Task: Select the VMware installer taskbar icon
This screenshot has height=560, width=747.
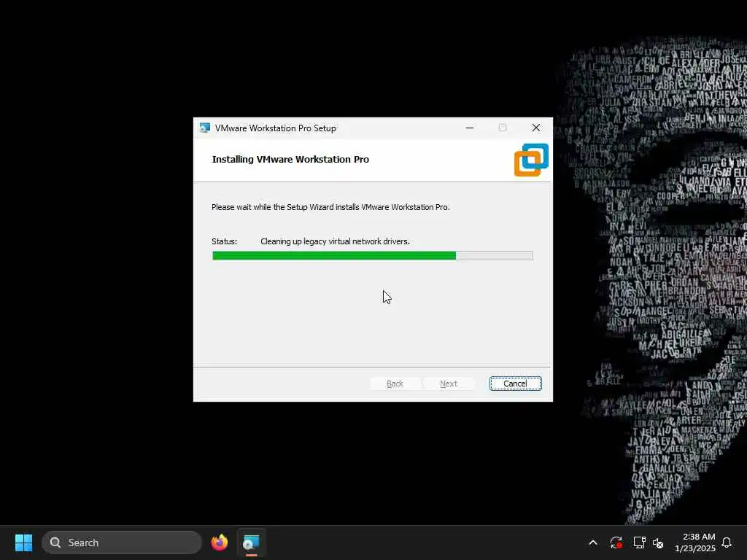Action: (x=251, y=542)
